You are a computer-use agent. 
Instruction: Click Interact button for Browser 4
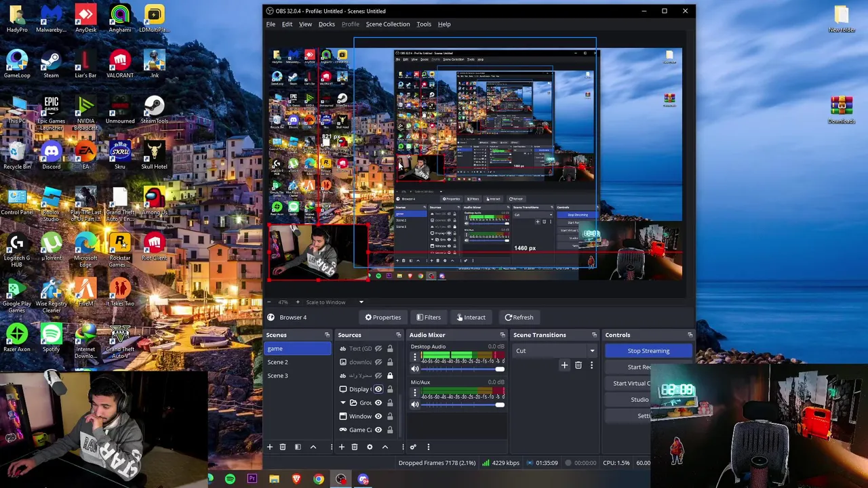click(x=471, y=317)
